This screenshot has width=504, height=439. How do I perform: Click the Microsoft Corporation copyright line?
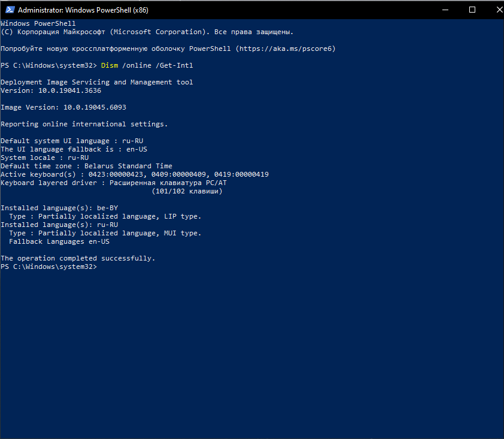click(147, 32)
